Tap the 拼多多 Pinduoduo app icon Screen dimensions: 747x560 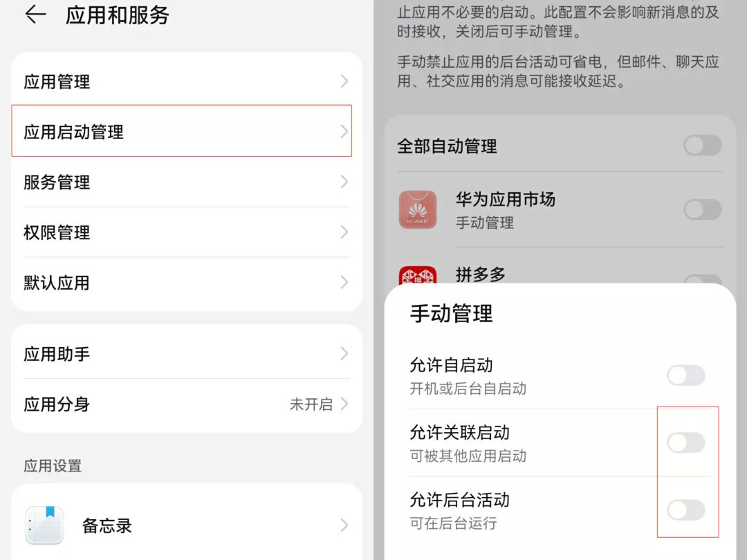[x=418, y=275]
